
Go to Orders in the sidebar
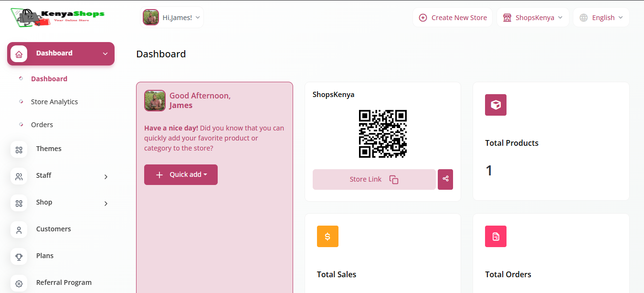(x=42, y=125)
